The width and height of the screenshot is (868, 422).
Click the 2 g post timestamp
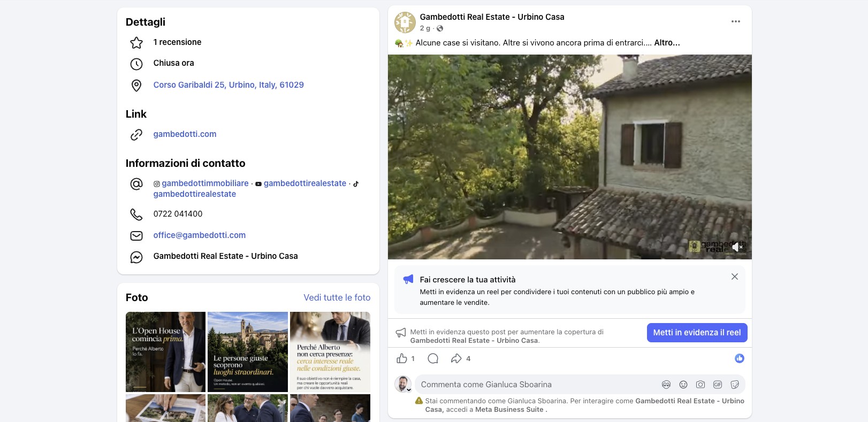click(425, 28)
